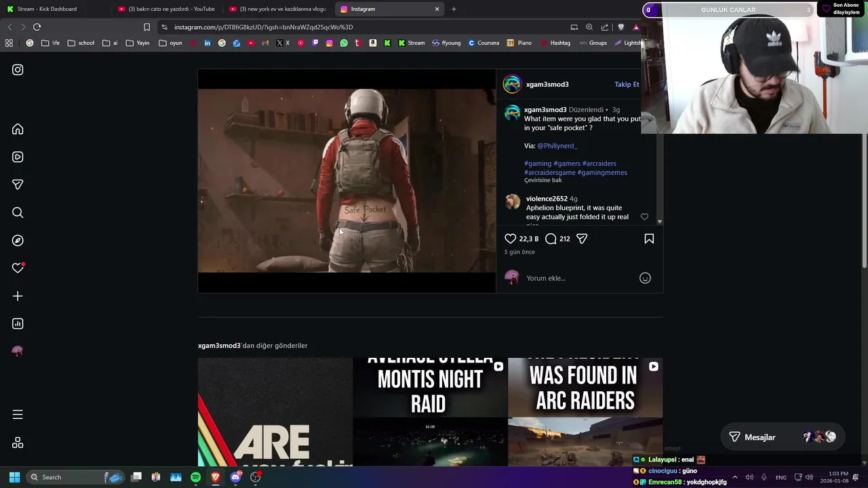Open the 'Was Found in Arc Raiders' reel
The image size is (868, 488).
pos(585,412)
